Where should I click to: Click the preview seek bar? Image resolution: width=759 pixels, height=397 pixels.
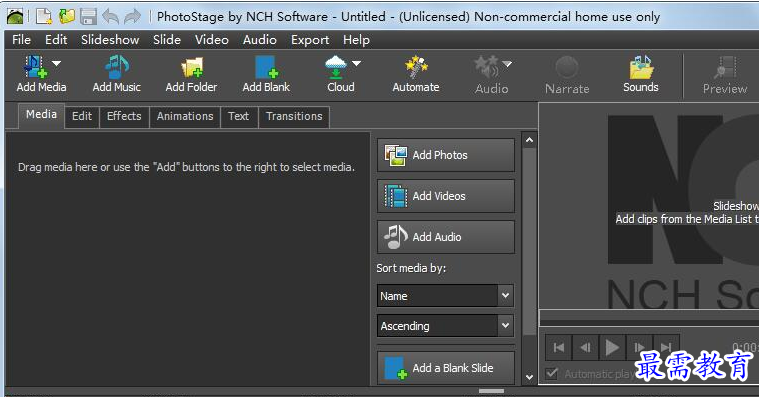point(649,318)
